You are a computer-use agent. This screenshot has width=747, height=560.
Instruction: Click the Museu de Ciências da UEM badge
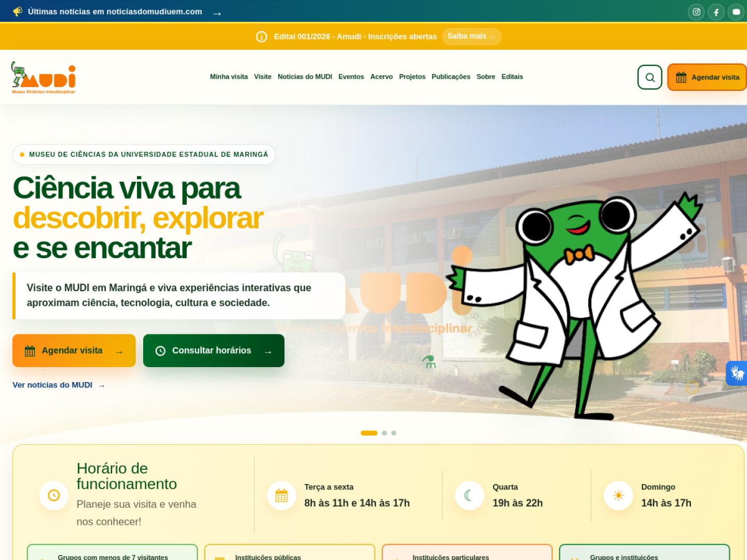tap(144, 155)
